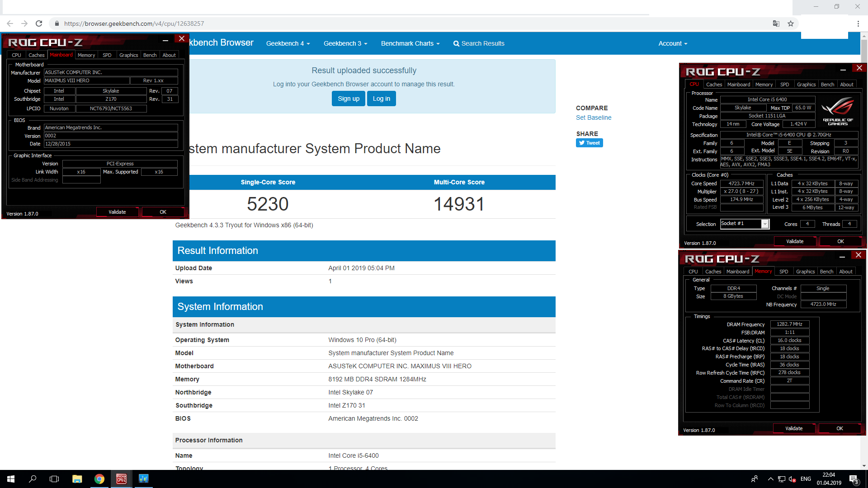This screenshot has height=488, width=868.
Task: Open Memory tab in left CPU-Z window
Action: (86, 55)
